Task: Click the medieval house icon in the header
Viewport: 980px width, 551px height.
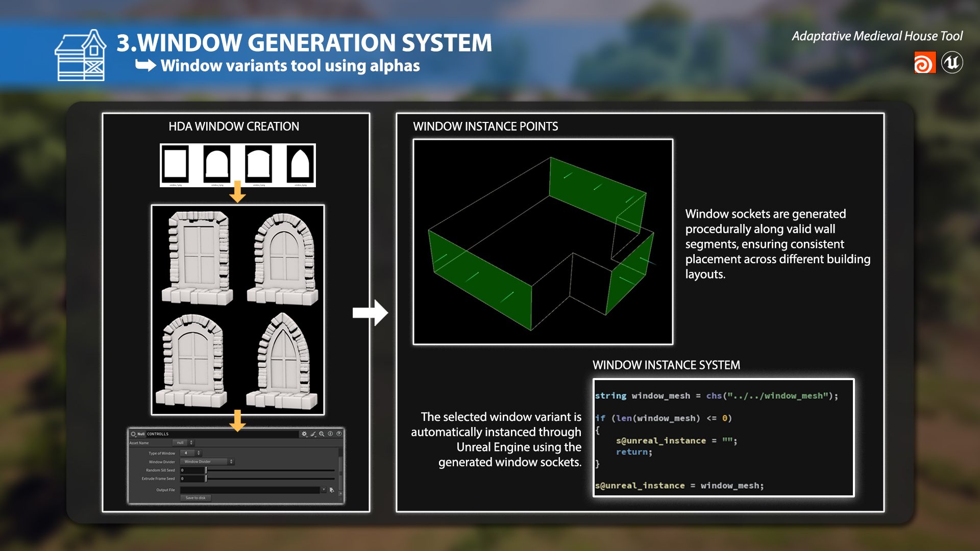Action: tap(81, 55)
